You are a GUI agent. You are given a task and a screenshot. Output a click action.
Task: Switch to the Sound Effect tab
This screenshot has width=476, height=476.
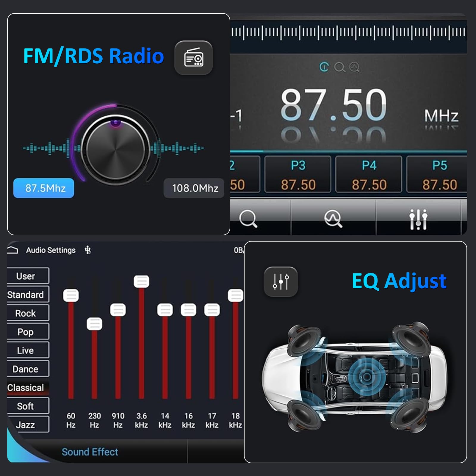point(90,452)
